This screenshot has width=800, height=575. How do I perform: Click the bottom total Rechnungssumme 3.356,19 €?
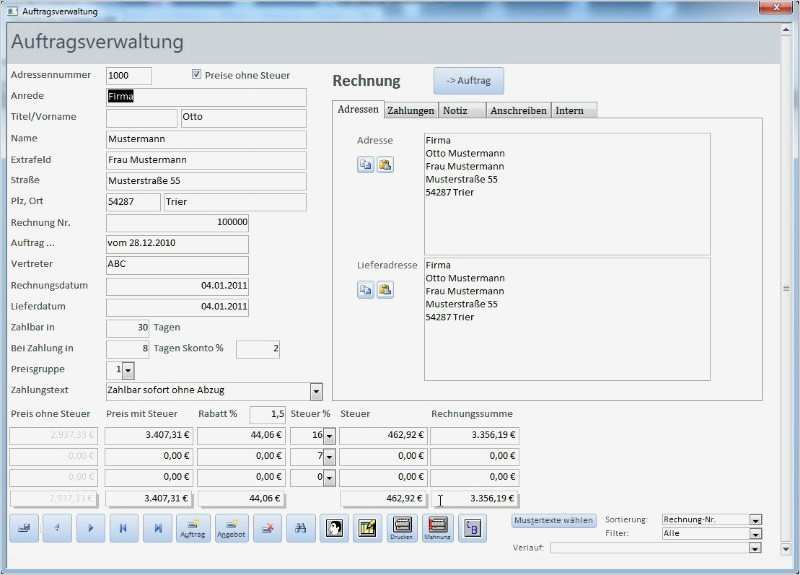(475, 498)
